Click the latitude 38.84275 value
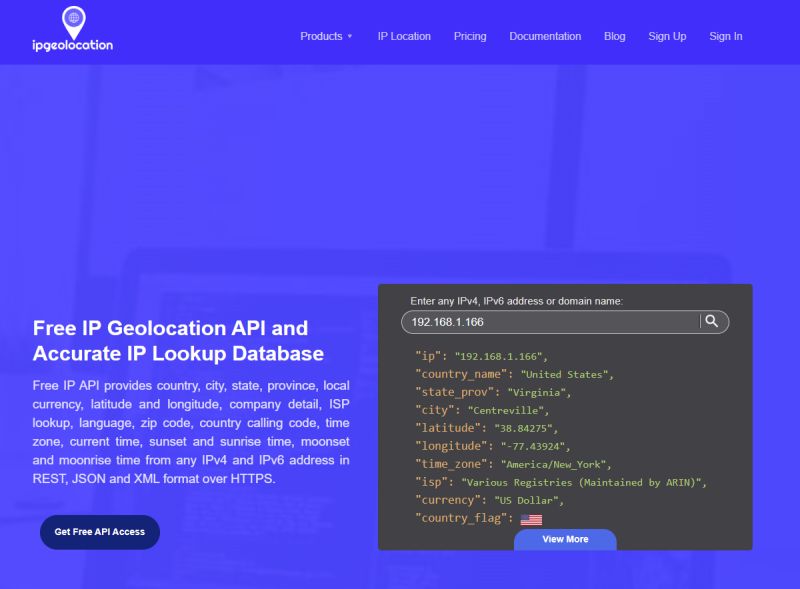The width and height of the screenshot is (800, 589). coord(523,428)
